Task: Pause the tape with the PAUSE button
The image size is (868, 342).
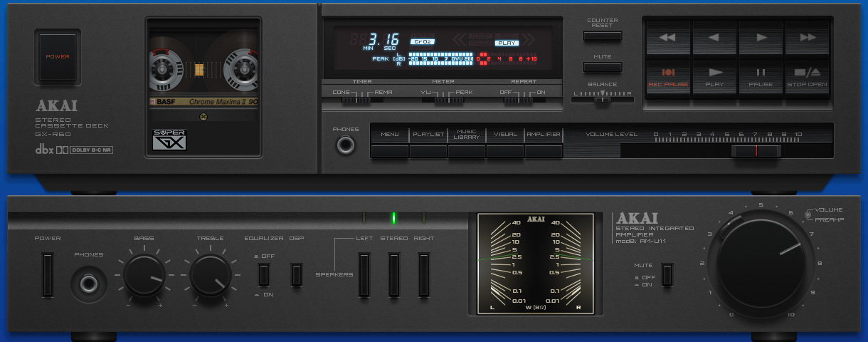Action: (x=761, y=77)
